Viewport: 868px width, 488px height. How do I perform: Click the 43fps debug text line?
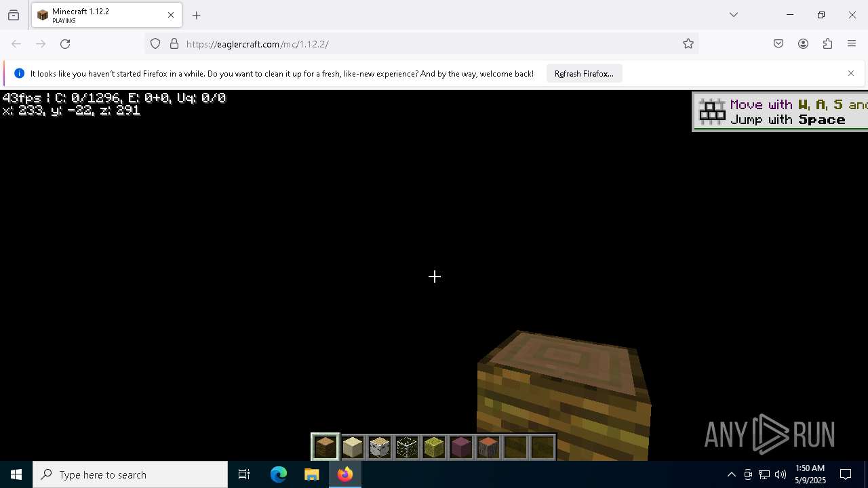pos(114,98)
